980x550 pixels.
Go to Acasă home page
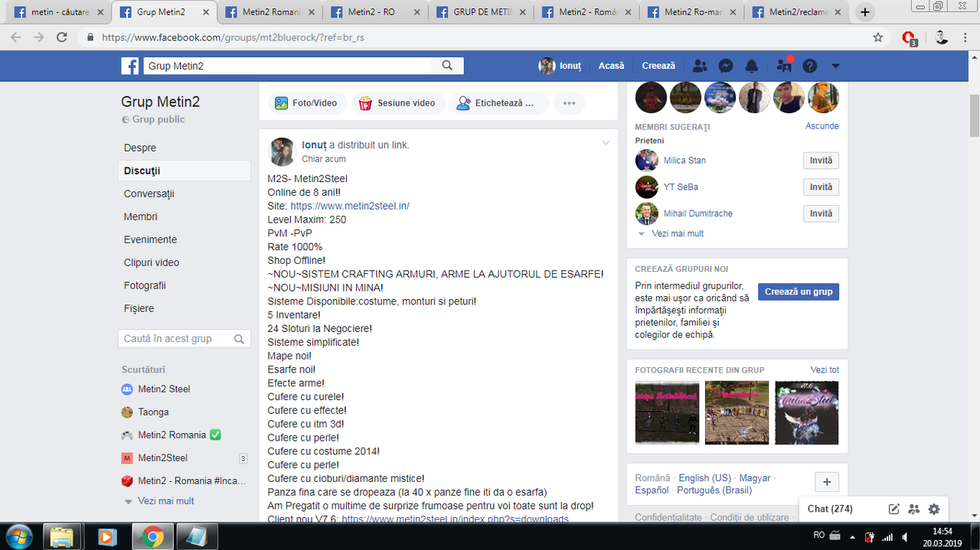pos(611,66)
